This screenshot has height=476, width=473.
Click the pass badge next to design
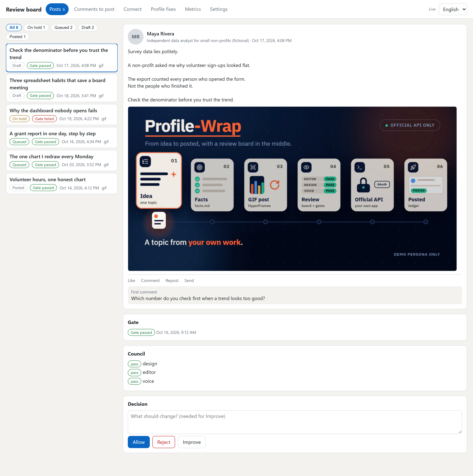pyautogui.click(x=134, y=364)
